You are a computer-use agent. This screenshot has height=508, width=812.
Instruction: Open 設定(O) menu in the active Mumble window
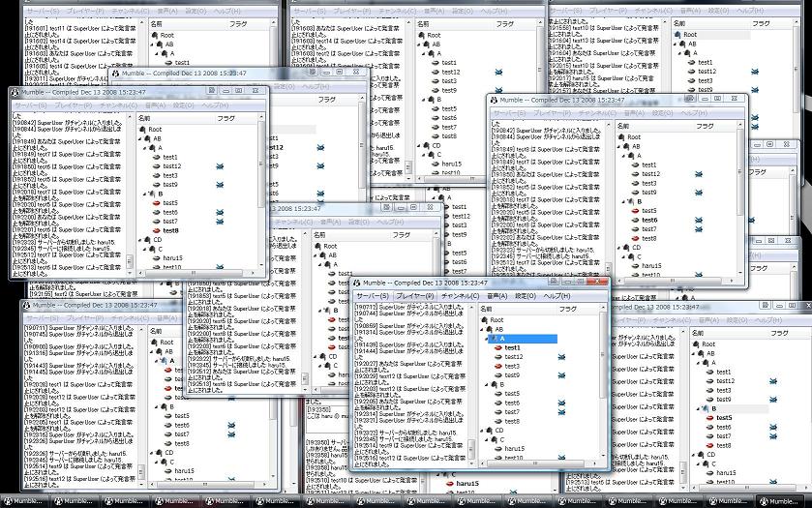[525, 296]
